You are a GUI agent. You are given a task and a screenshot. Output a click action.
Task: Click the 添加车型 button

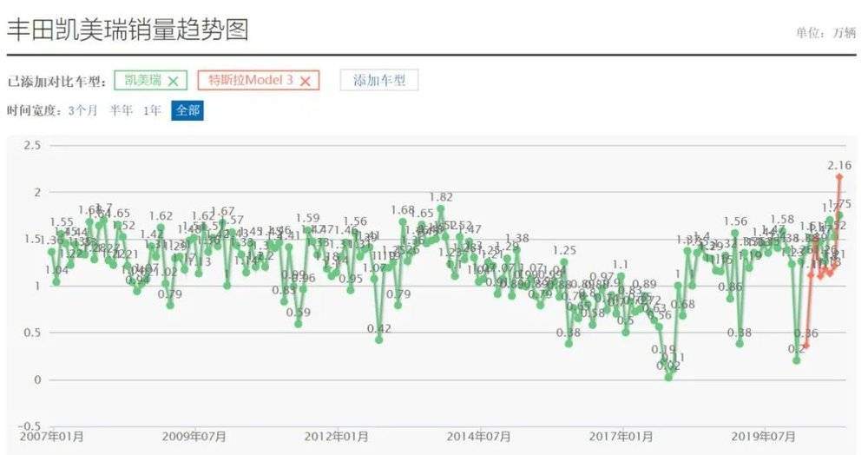pos(379,80)
